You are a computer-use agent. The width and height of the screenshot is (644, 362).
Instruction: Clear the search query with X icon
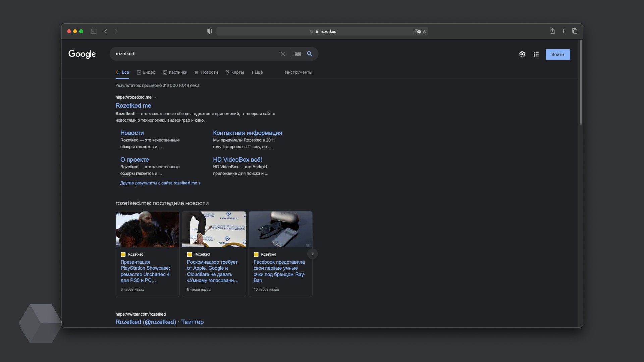click(x=283, y=54)
